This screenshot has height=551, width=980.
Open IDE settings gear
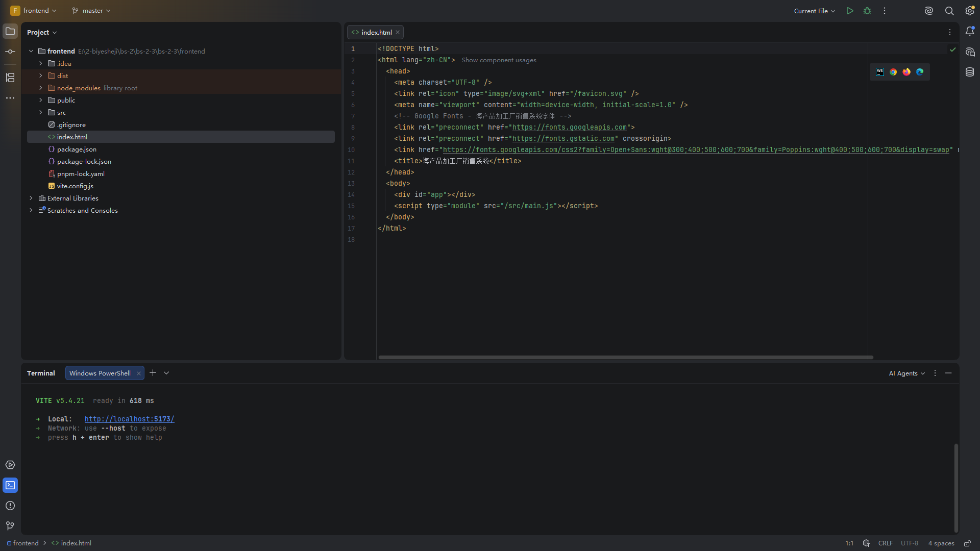pyautogui.click(x=970, y=11)
